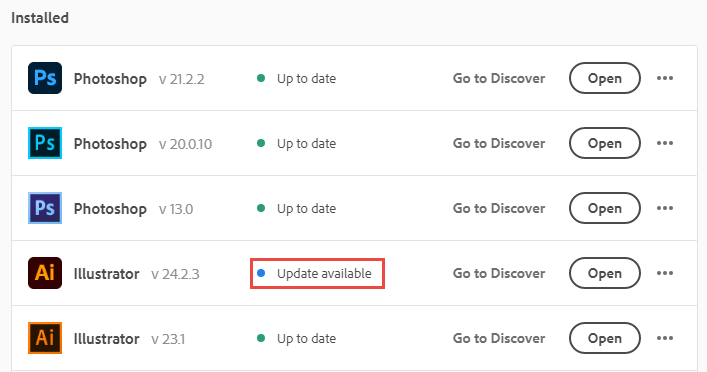Image resolution: width=707 pixels, height=372 pixels.
Task: Open Photoshop v13.0
Action: pos(605,208)
